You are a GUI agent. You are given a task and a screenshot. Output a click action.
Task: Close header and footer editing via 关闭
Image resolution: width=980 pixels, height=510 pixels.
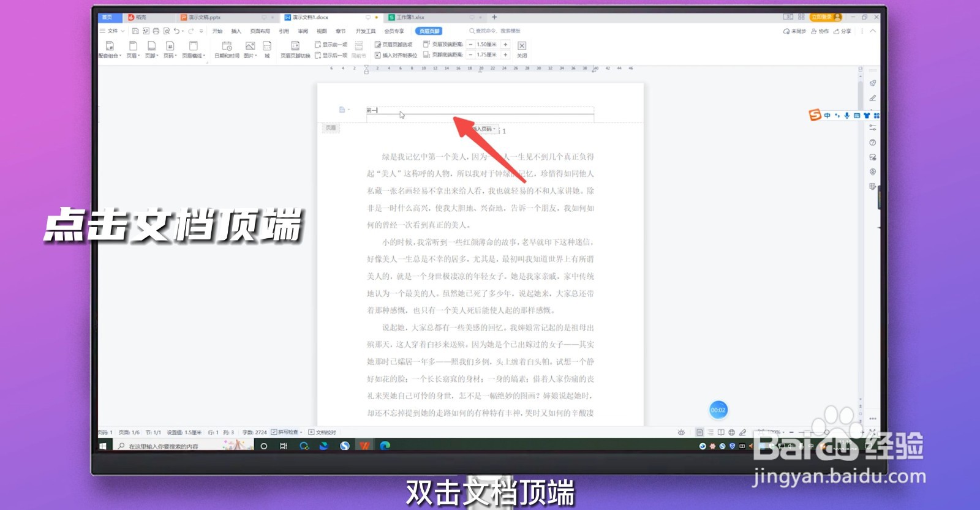click(522, 50)
